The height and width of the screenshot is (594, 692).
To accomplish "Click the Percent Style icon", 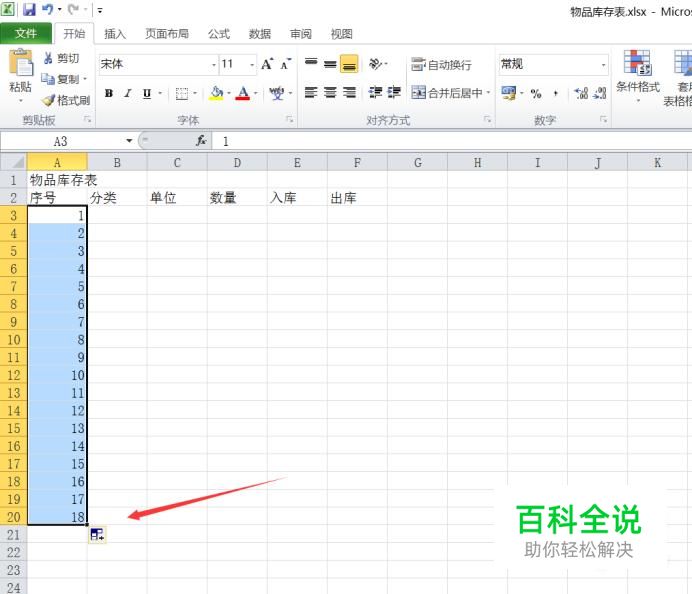I will click(536, 94).
